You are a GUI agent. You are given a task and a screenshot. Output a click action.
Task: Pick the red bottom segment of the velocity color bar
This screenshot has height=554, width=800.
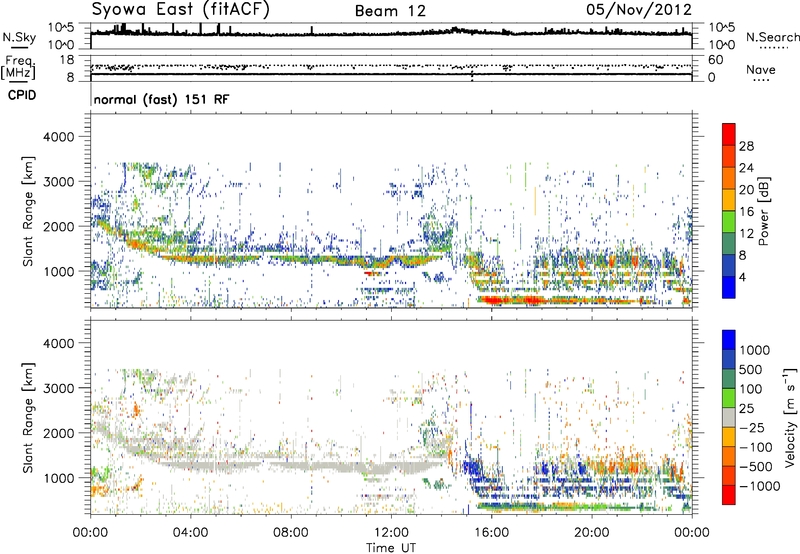tap(729, 495)
